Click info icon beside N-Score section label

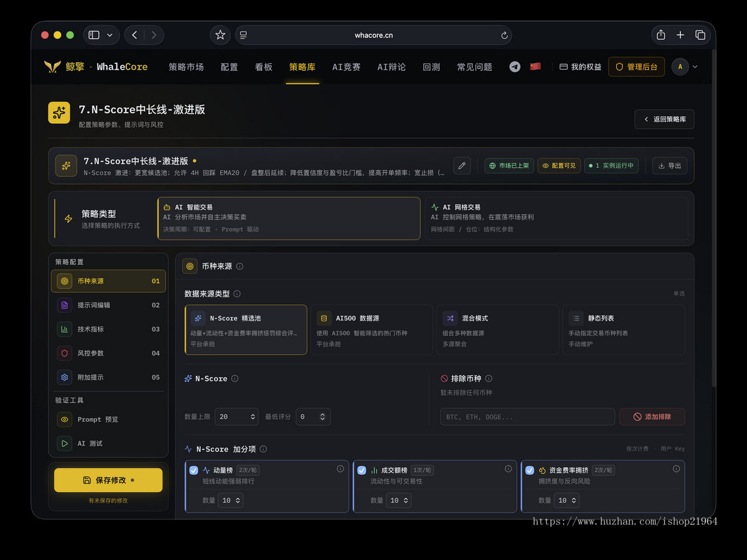[235, 378]
